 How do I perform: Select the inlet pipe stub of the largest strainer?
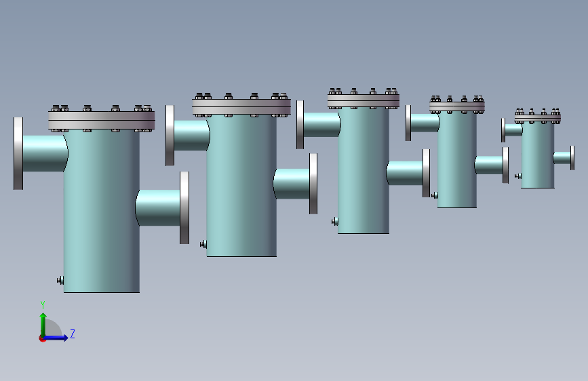click(x=45, y=153)
